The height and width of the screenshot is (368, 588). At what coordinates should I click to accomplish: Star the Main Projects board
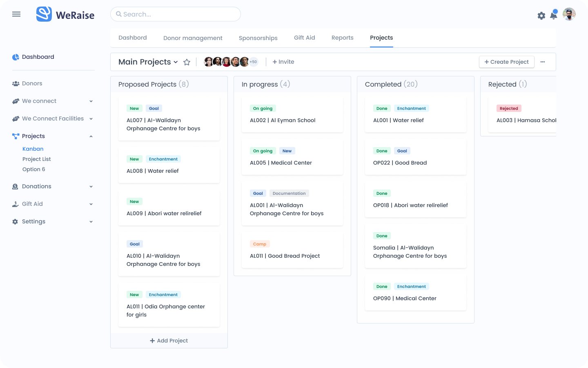(x=187, y=62)
